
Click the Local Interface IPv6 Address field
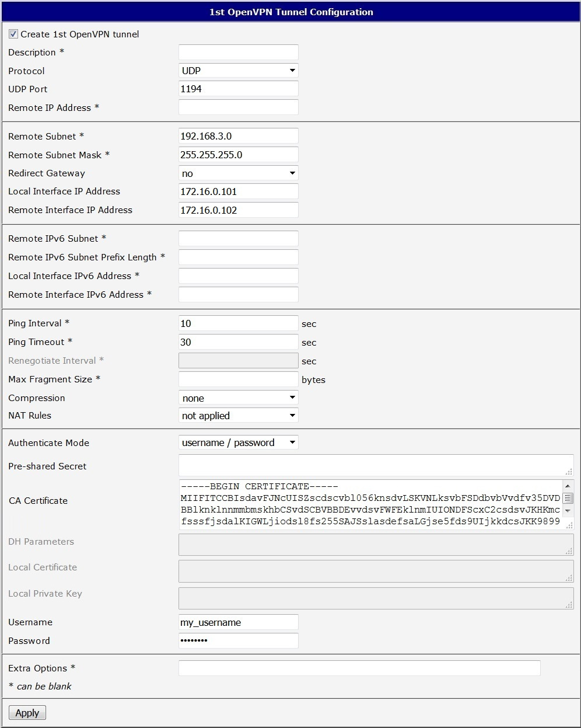pyautogui.click(x=238, y=276)
